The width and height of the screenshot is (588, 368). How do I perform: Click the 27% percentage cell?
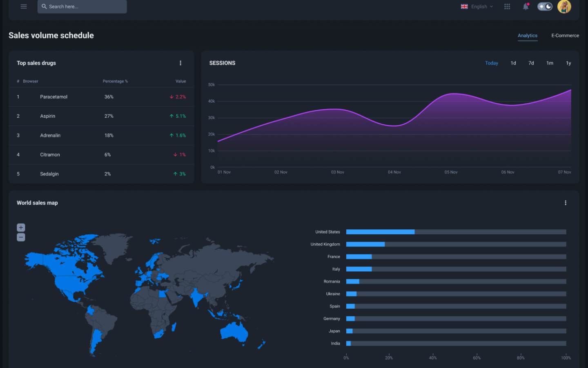tap(109, 116)
